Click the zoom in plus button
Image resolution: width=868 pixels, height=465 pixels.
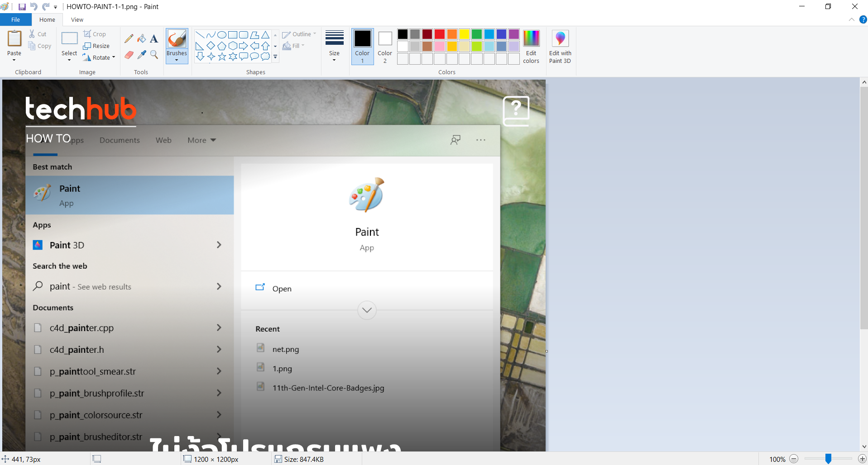[862, 459]
